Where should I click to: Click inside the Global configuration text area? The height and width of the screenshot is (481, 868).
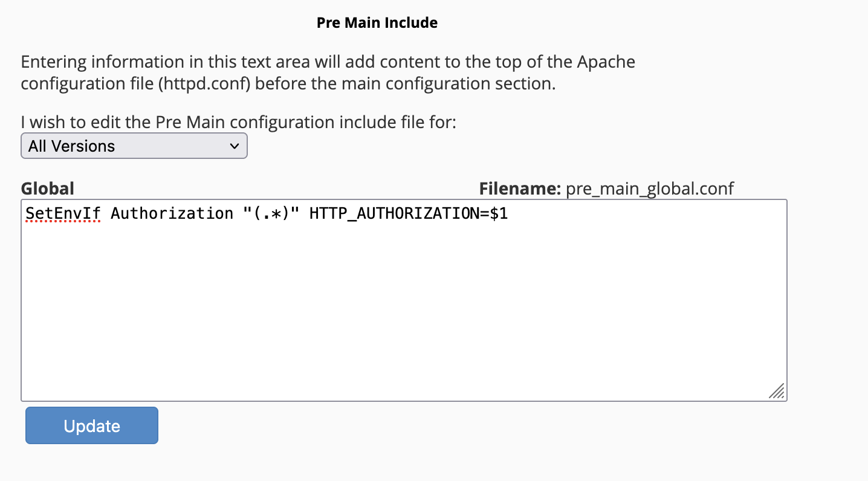(404, 300)
